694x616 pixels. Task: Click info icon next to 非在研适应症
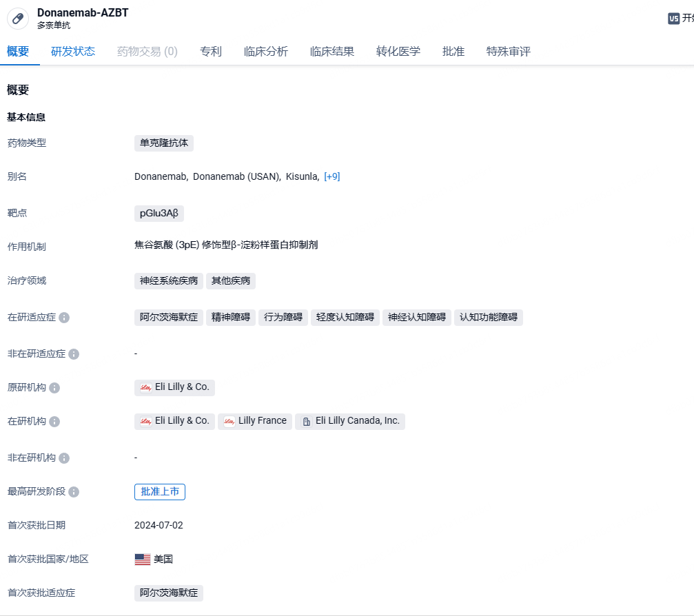pos(74,354)
